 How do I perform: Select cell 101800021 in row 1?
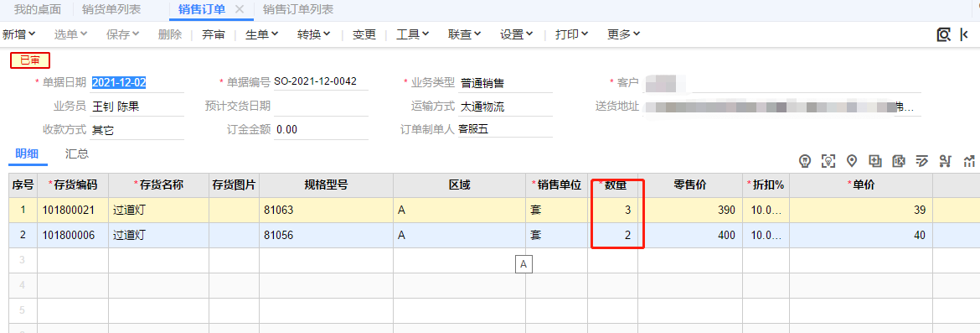pyautogui.click(x=73, y=211)
